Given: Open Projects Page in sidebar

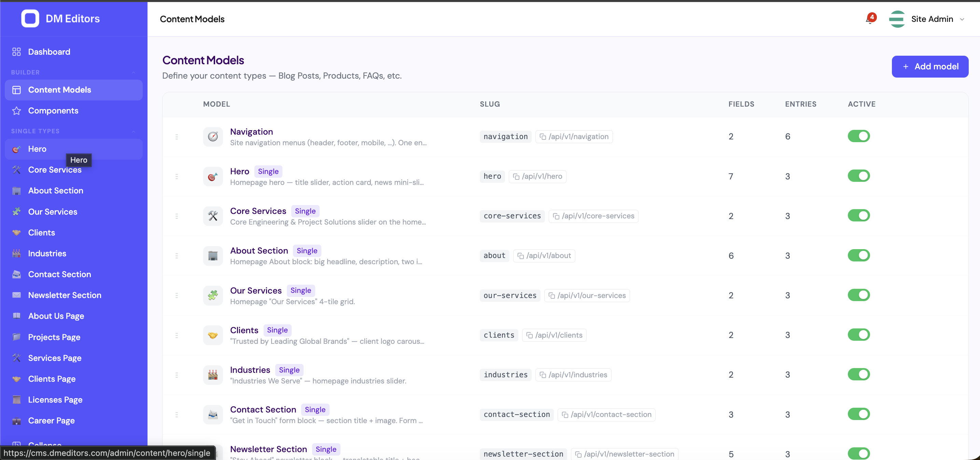Looking at the screenshot, I should (73, 337).
